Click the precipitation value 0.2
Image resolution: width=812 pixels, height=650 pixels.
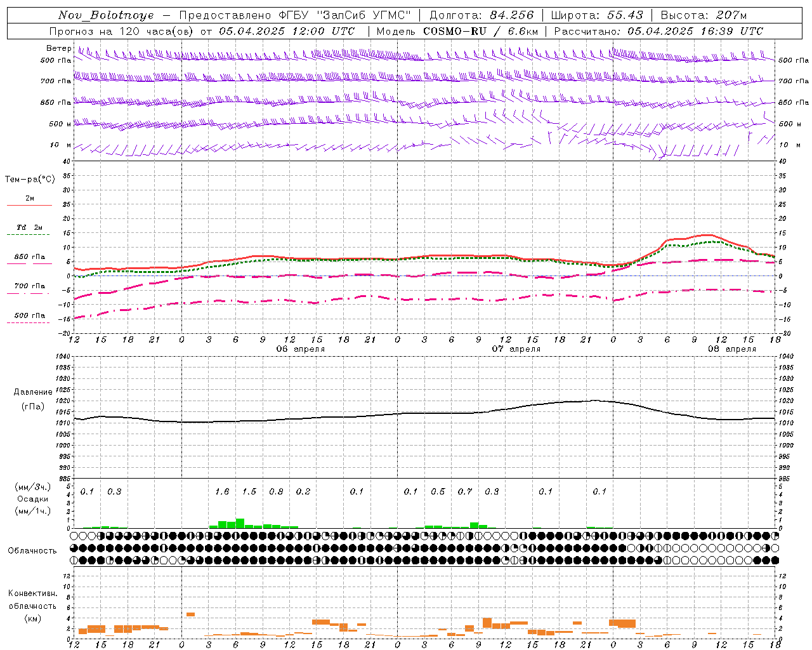pyautogui.click(x=303, y=491)
